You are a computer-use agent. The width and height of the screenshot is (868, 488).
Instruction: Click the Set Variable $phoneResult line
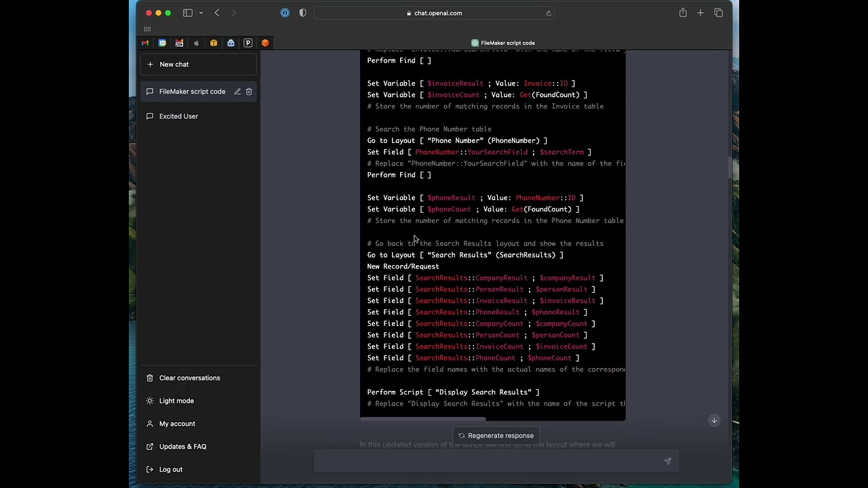point(475,198)
